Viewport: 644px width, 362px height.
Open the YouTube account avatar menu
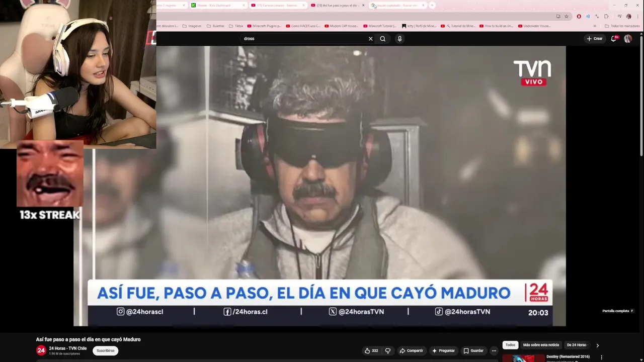tap(628, 39)
